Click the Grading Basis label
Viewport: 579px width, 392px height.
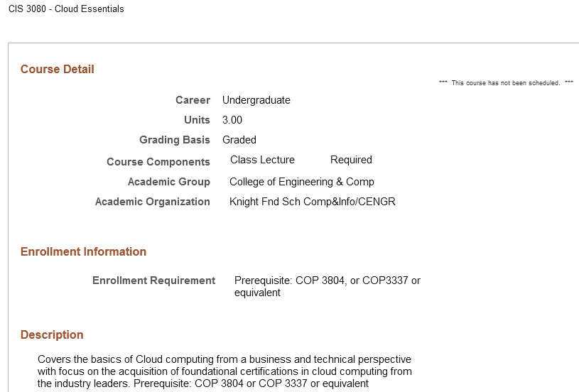coord(175,140)
